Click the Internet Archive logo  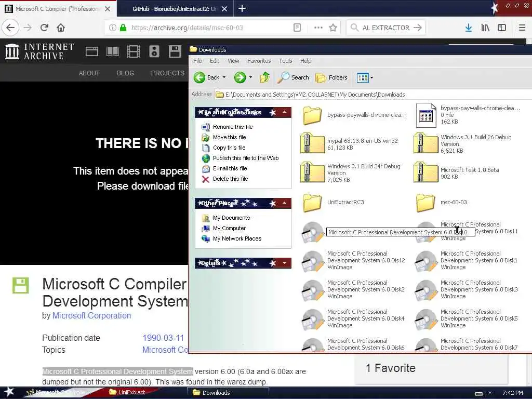(39, 51)
